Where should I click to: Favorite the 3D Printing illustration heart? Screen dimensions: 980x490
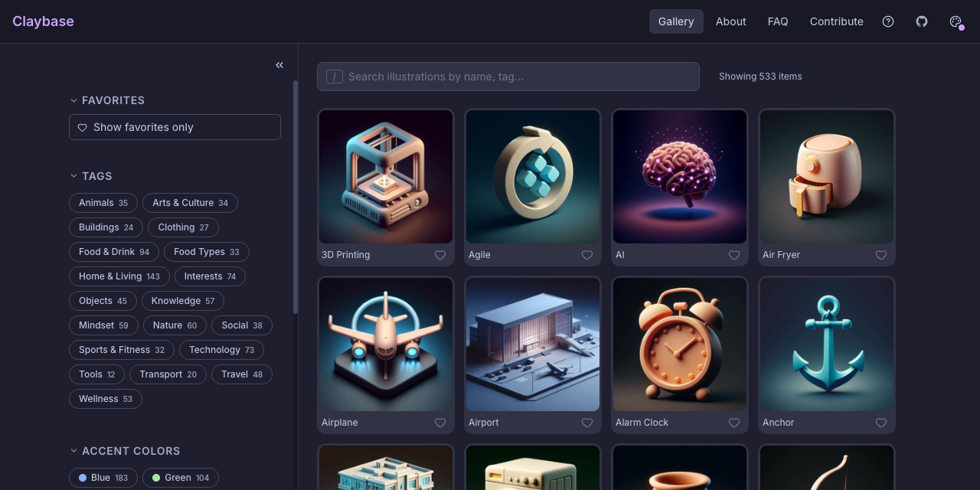point(440,255)
